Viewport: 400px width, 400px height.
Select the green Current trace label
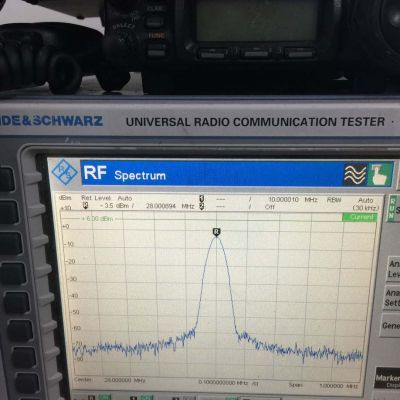coord(359,217)
